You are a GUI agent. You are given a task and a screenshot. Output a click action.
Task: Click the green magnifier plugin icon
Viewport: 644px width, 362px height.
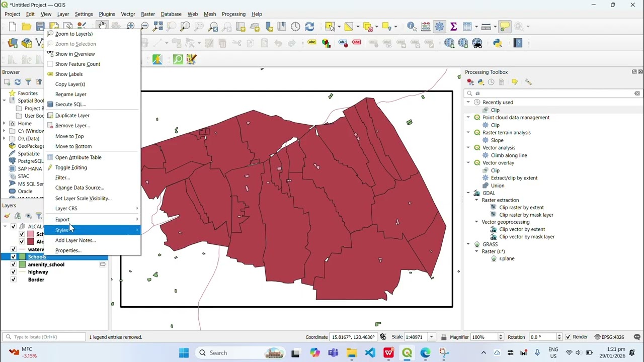pyautogui.click(x=178, y=59)
